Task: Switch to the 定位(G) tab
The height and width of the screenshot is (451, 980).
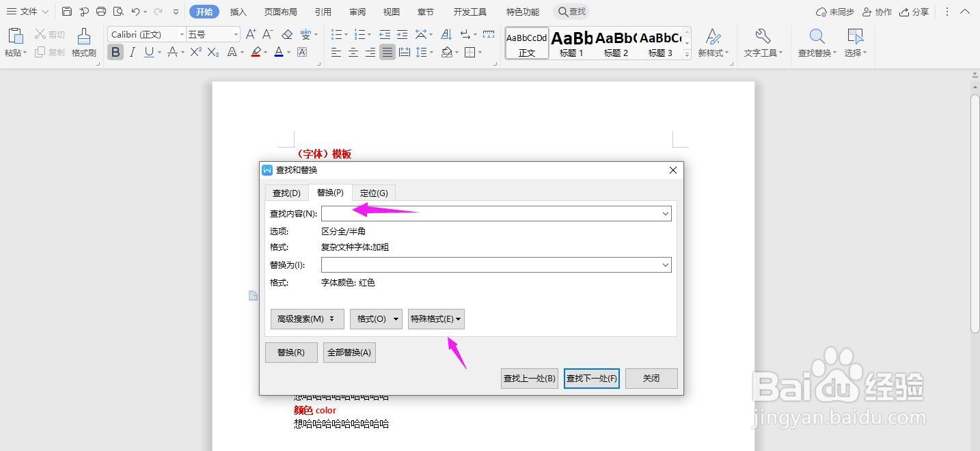Action: pyautogui.click(x=374, y=193)
